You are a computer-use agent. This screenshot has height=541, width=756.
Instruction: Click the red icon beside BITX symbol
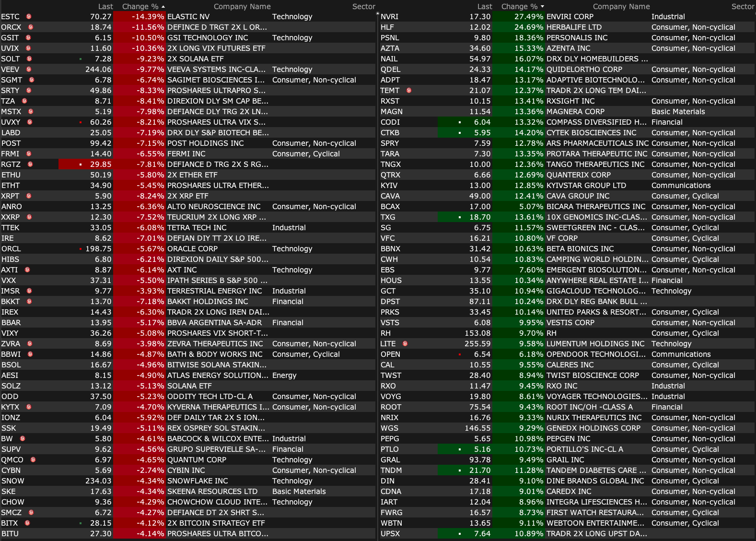click(x=27, y=523)
